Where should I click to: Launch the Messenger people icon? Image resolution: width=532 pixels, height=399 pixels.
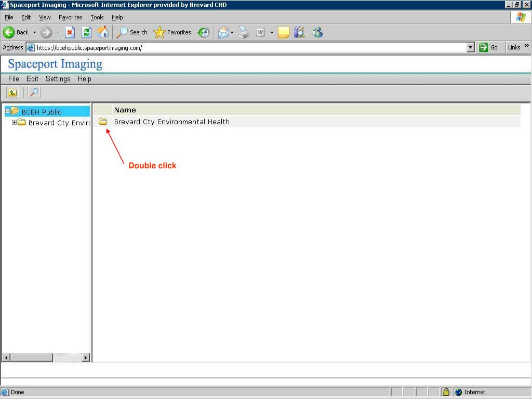(x=317, y=33)
